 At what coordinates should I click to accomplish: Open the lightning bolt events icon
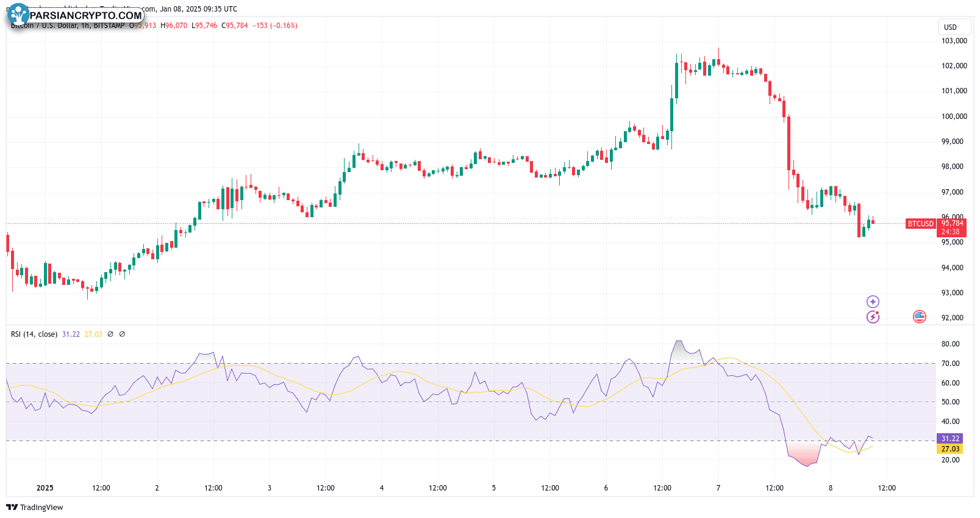click(x=873, y=317)
